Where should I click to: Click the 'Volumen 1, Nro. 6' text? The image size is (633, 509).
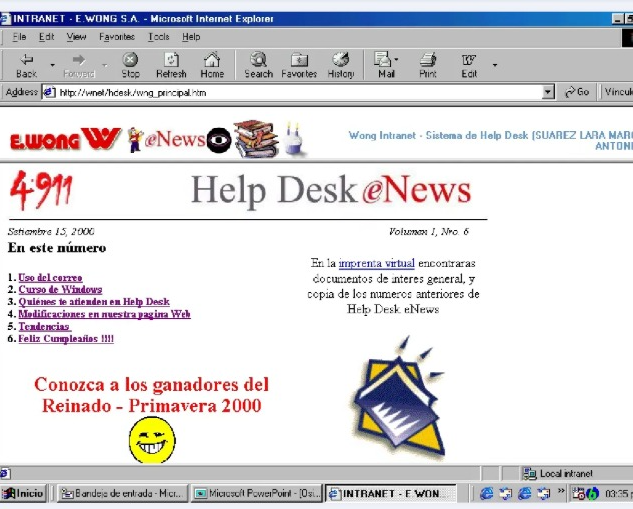coord(429,232)
